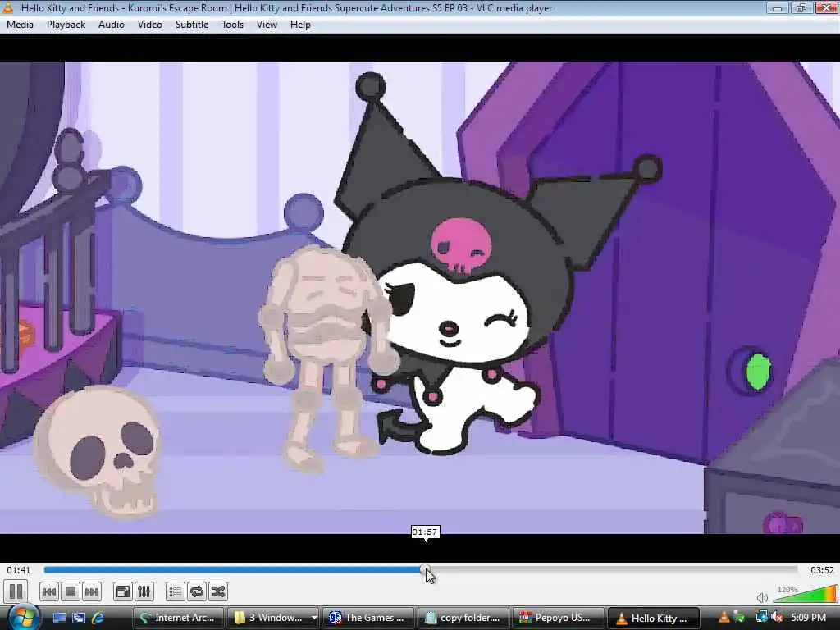This screenshot has height=630, width=840.
Task: Open the Subtitle menu
Action: [192, 25]
